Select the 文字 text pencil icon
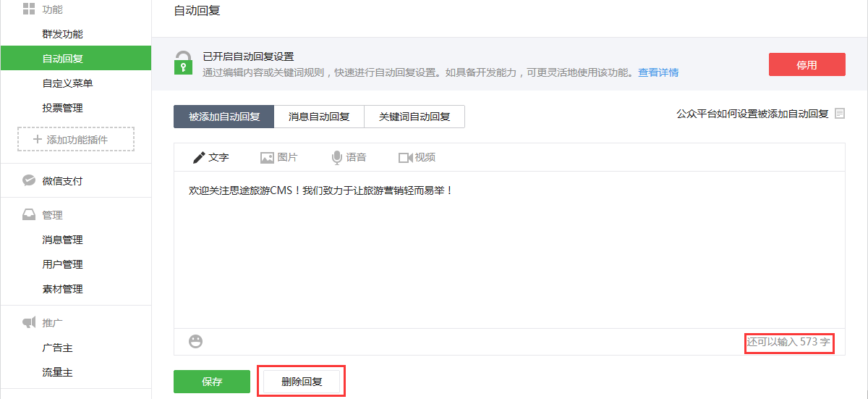 (198, 158)
